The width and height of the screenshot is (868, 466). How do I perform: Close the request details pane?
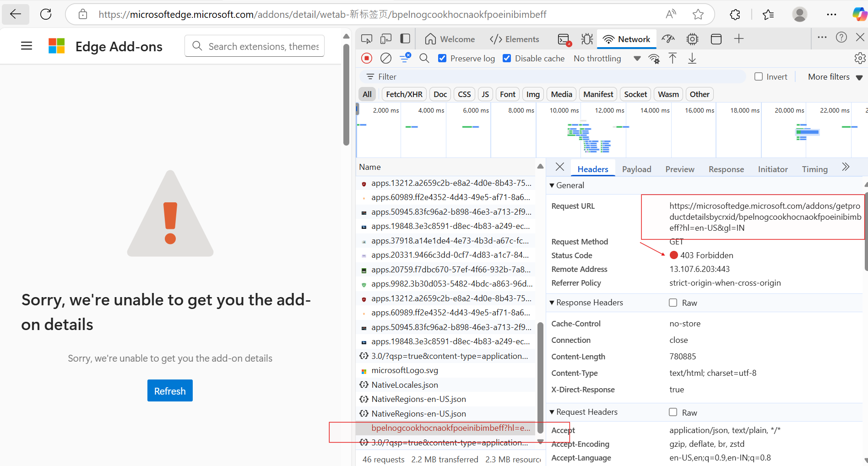(559, 167)
